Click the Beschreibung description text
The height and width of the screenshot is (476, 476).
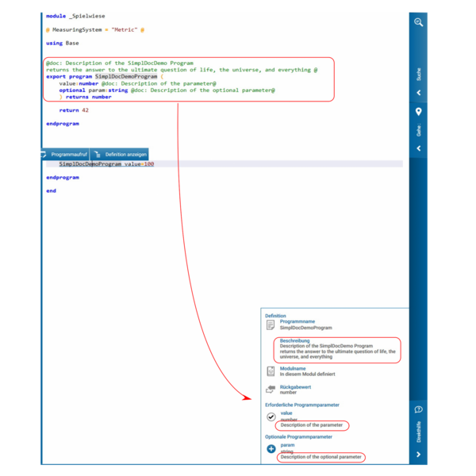coord(337,351)
